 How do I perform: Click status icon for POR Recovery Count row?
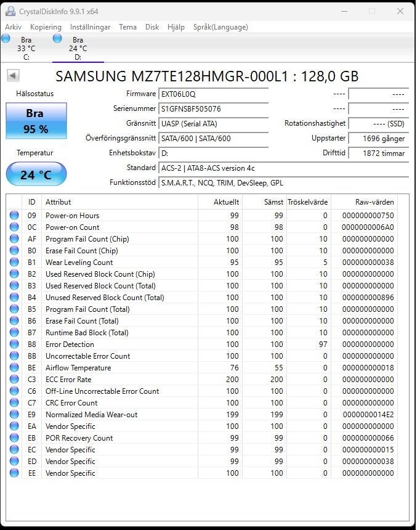[x=14, y=438]
